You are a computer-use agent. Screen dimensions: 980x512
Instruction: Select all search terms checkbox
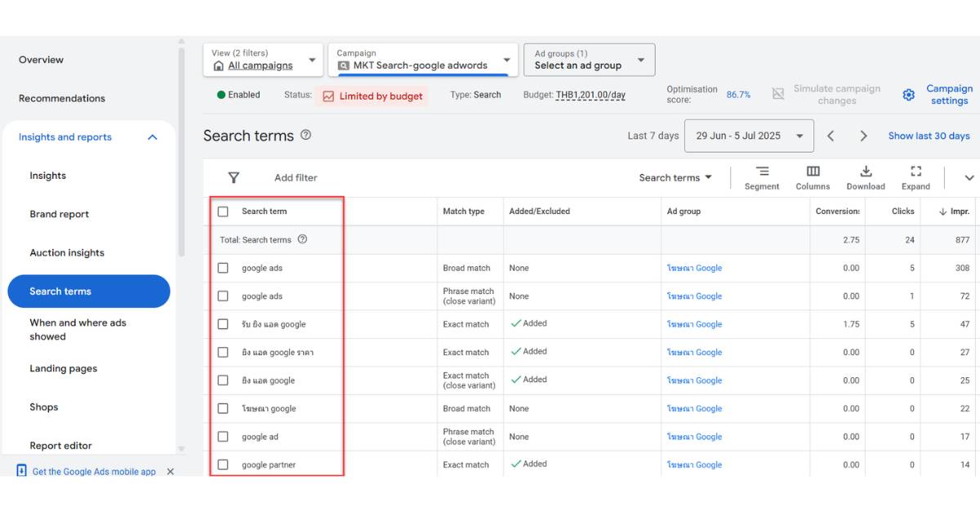click(x=223, y=211)
